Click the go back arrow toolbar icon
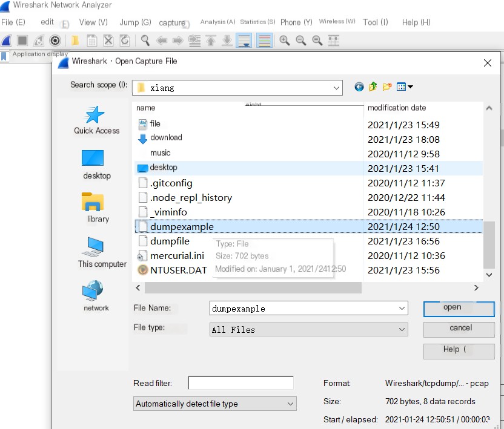 (162, 41)
